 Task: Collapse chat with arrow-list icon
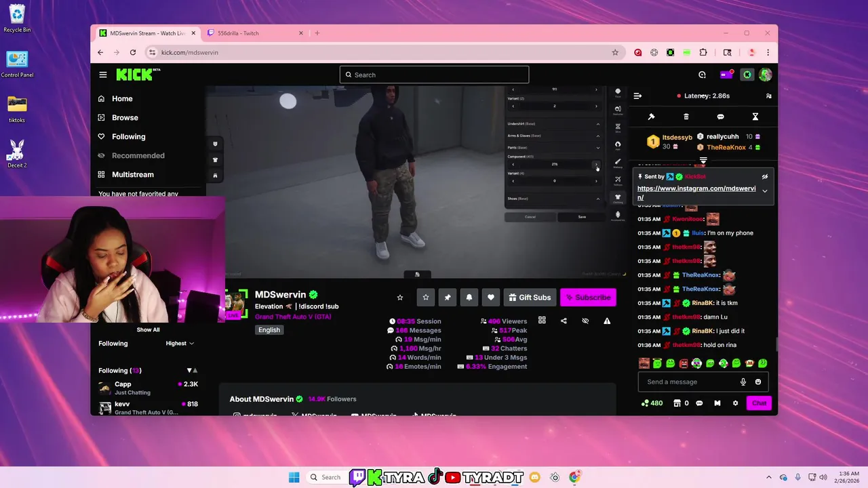pos(637,96)
